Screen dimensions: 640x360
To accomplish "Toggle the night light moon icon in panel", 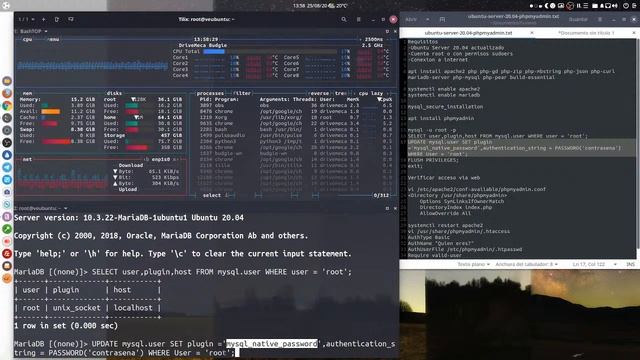I will [547, 6].
